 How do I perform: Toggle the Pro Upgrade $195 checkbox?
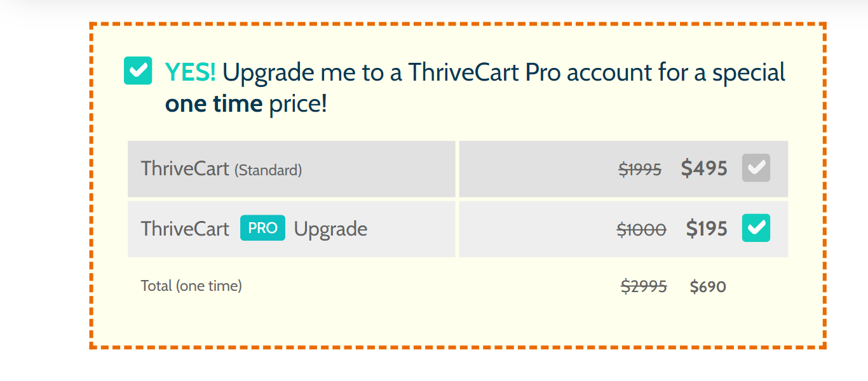pyautogui.click(x=756, y=228)
